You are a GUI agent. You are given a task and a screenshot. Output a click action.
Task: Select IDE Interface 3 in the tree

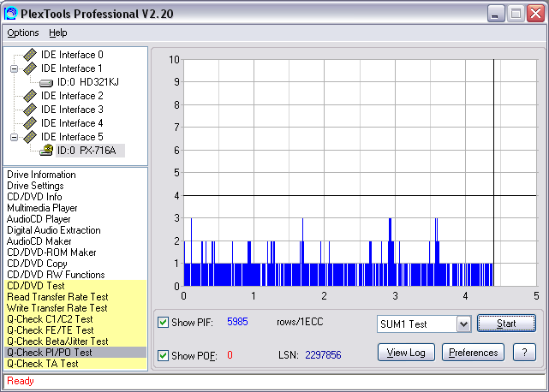pyautogui.click(x=72, y=110)
